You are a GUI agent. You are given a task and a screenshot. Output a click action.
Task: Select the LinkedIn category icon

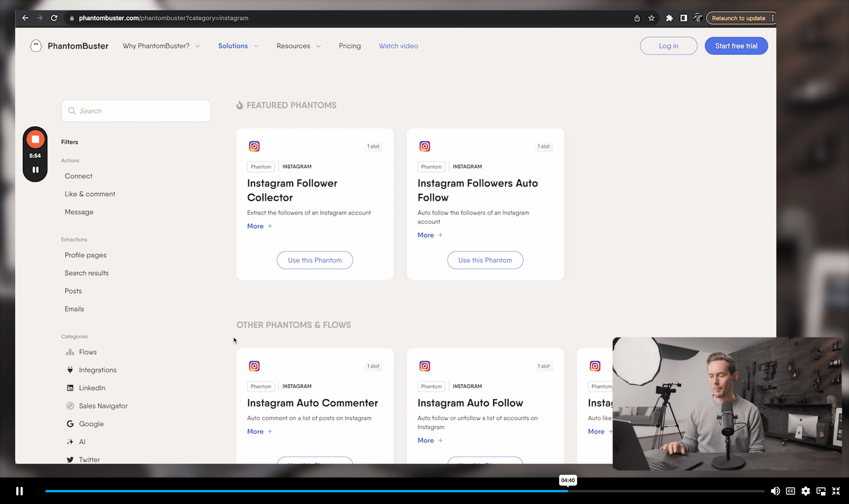pos(70,388)
